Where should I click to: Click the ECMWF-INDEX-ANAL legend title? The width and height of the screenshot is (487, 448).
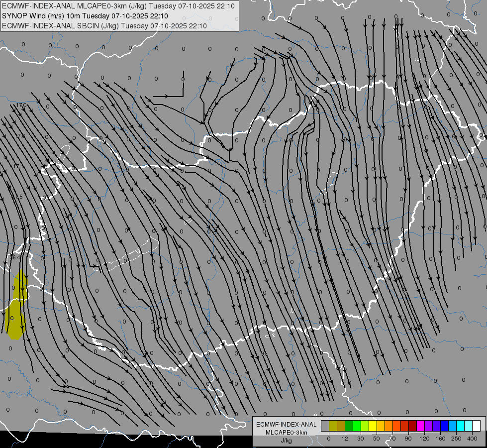pyautogui.click(x=287, y=425)
